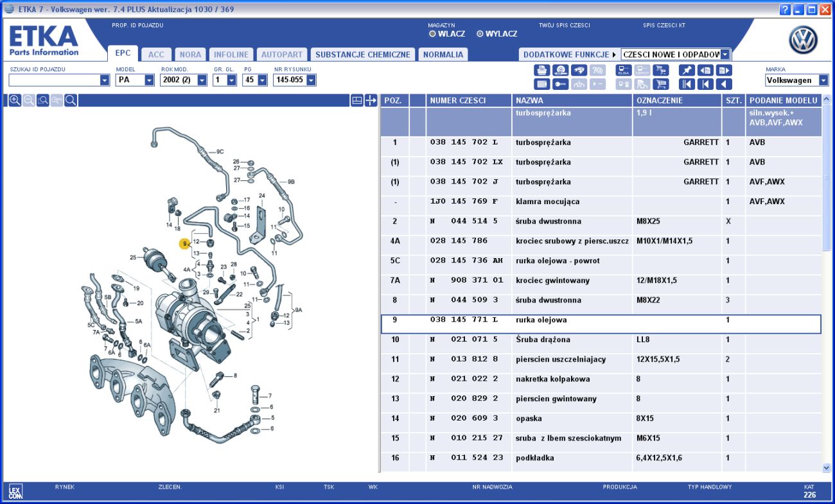Screen dimensions: 835x504
Task: Click the NAZWA column header
Action: click(x=572, y=100)
